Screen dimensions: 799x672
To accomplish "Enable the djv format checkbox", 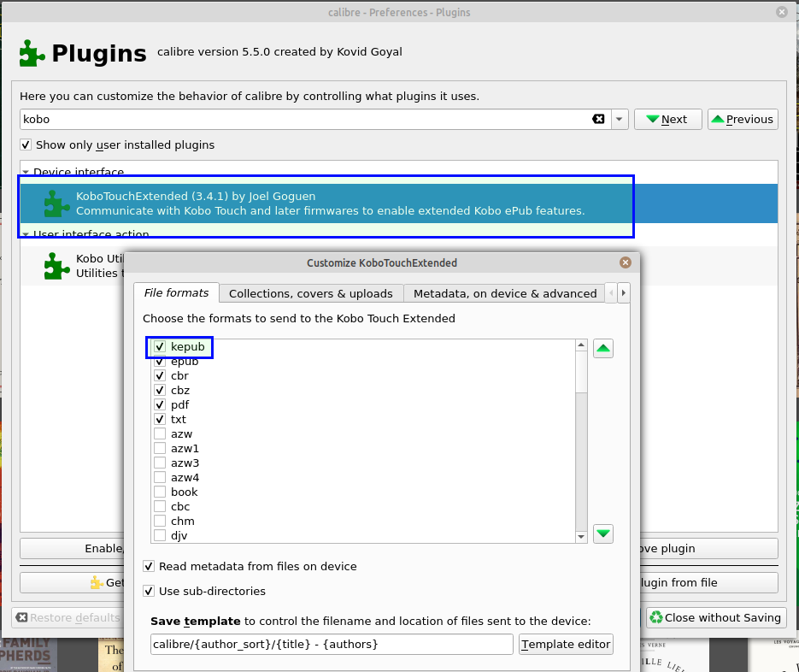I will click(x=160, y=536).
